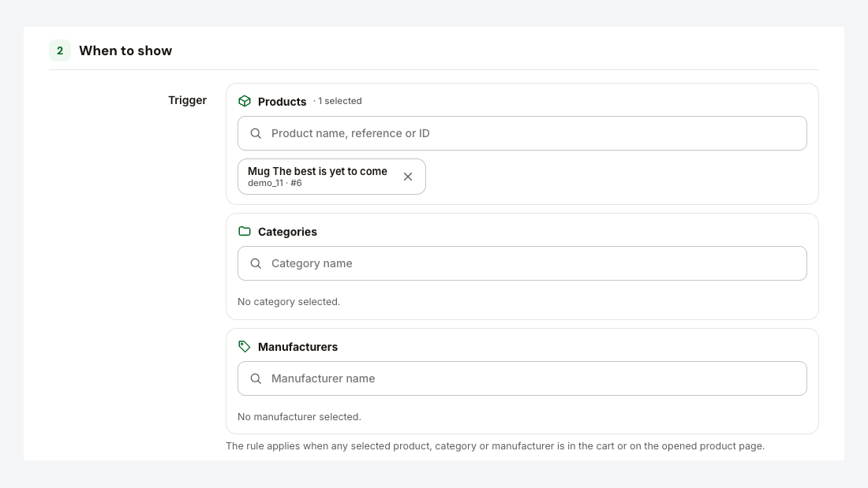Focus the Category name search field

(522, 263)
